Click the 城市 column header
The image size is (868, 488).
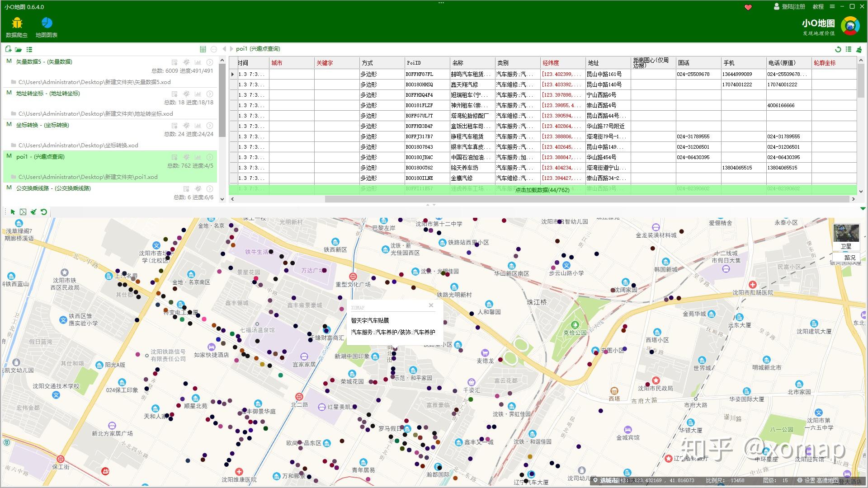coord(292,63)
